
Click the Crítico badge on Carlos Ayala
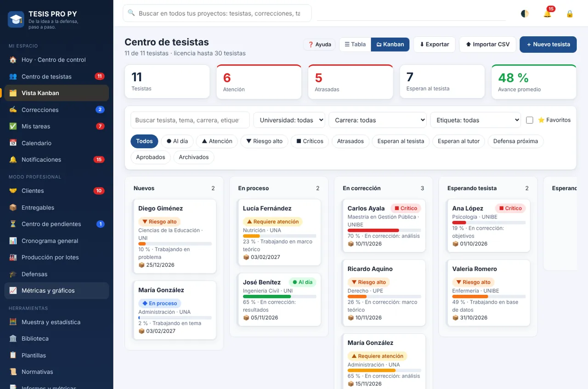coord(406,208)
